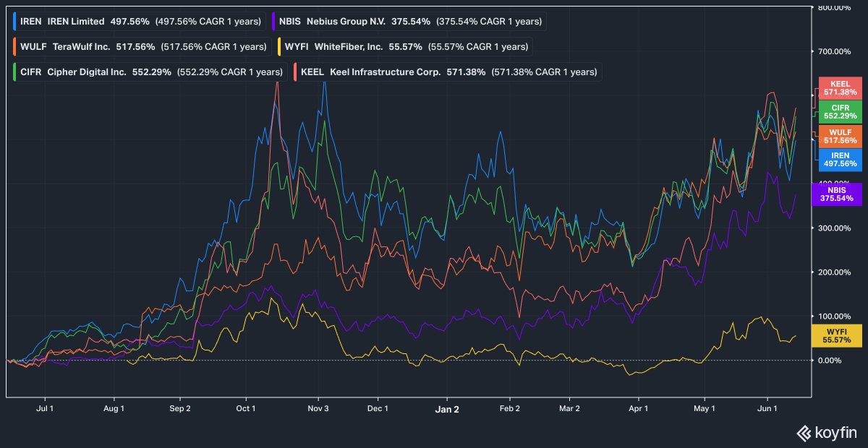Click the Apr 1 date label

[639, 408]
